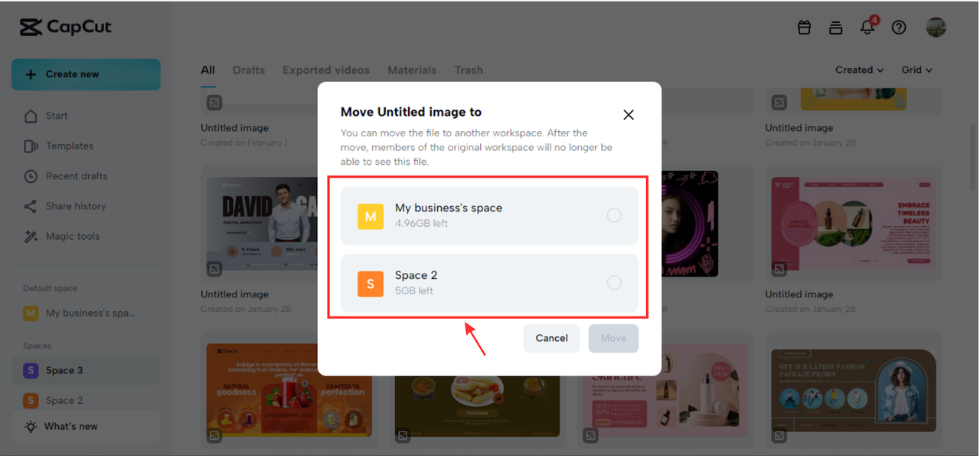Close the Move dialog with X
The width and height of the screenshot is (980, 456).
point(629,115)
